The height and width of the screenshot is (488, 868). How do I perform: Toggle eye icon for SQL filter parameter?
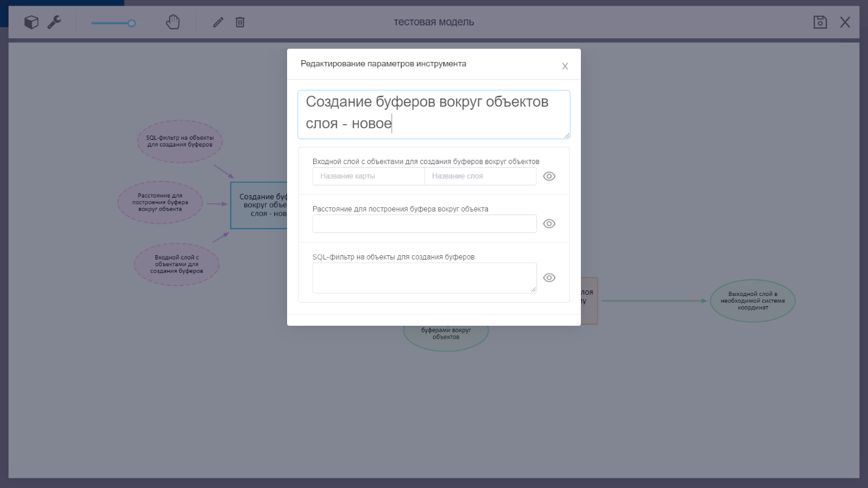point(549,278)
